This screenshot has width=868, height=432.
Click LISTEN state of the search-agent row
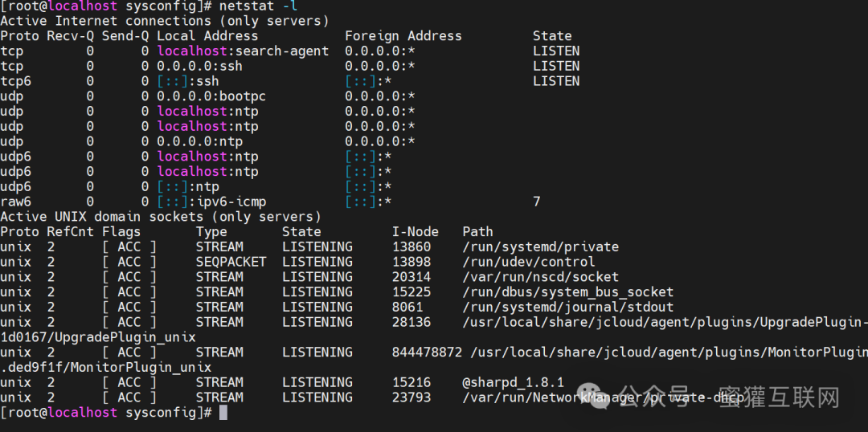point(556,51)
